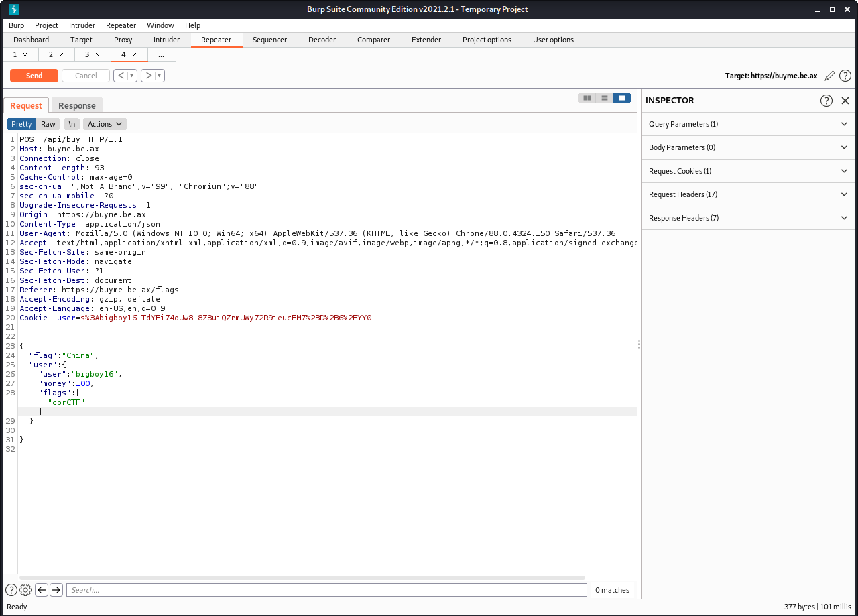This screenshot has width=858, height=616.
Task: Open Project options tab
Action: (487, 40)
